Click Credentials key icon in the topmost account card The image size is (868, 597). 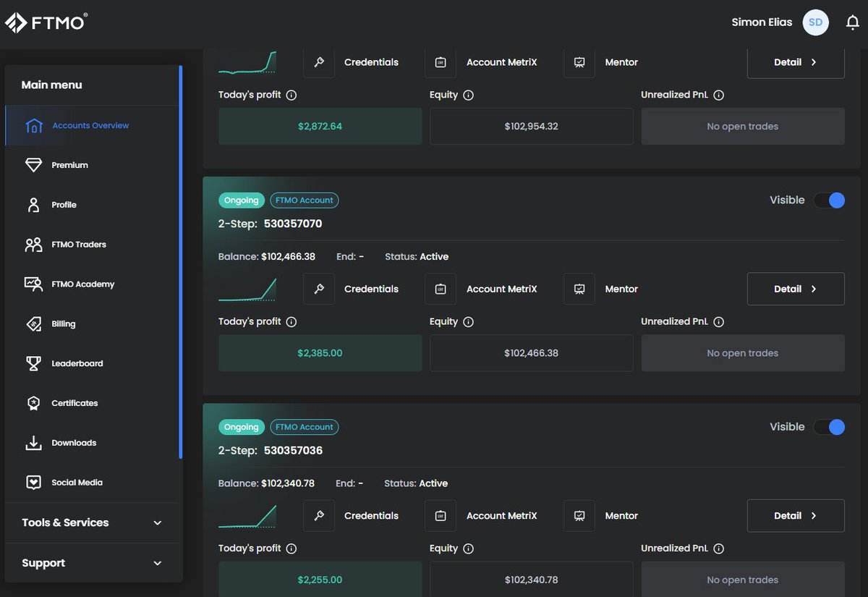319,62
